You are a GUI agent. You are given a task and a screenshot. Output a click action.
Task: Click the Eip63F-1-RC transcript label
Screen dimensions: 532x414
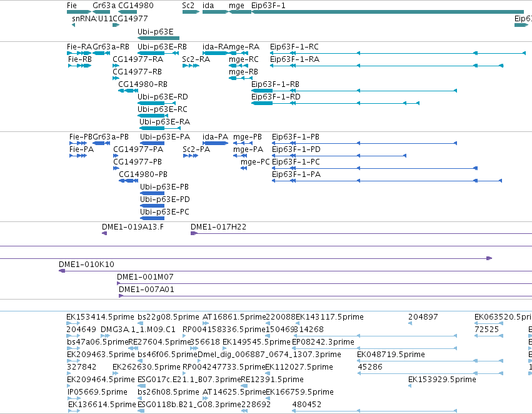coord(294,46)
